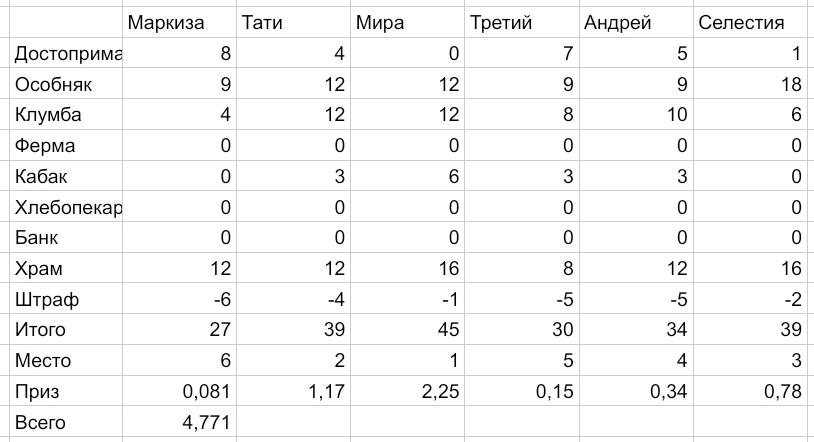Select Мира's Приз cell 2,25
The image size is (814, 442).
click(408, 391)
